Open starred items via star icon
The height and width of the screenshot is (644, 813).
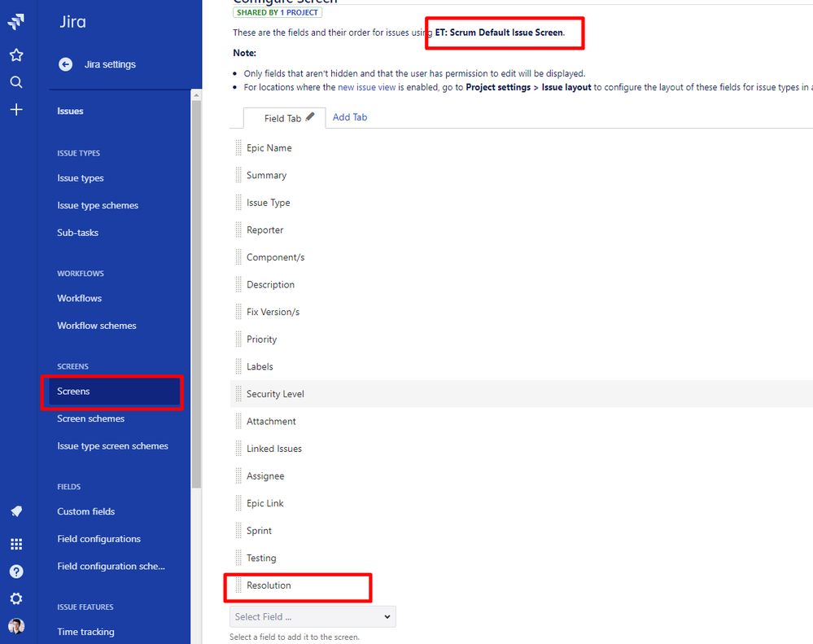point(16,55)
